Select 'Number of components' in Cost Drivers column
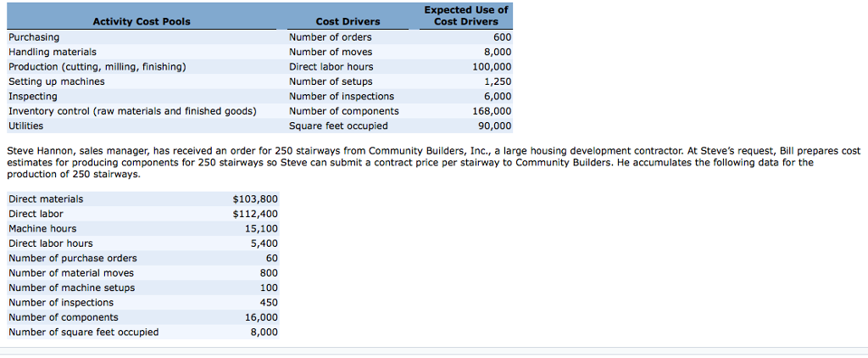 344,111
